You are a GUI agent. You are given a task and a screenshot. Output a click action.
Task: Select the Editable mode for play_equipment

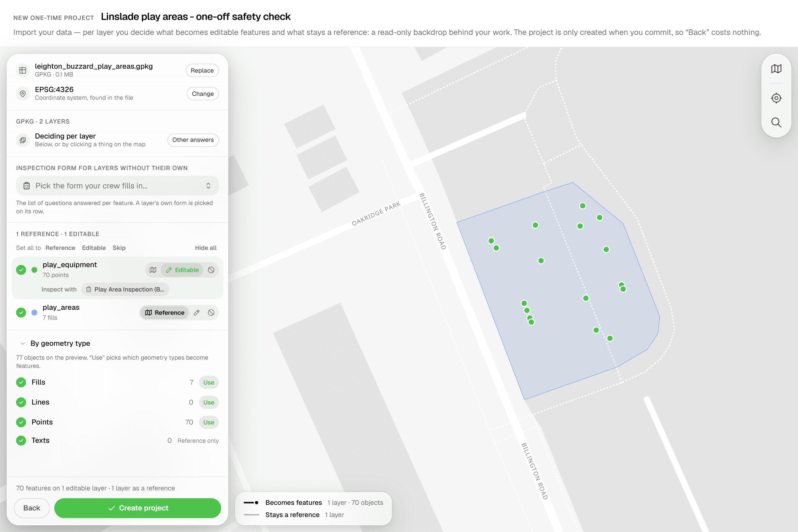pos(182,270)
